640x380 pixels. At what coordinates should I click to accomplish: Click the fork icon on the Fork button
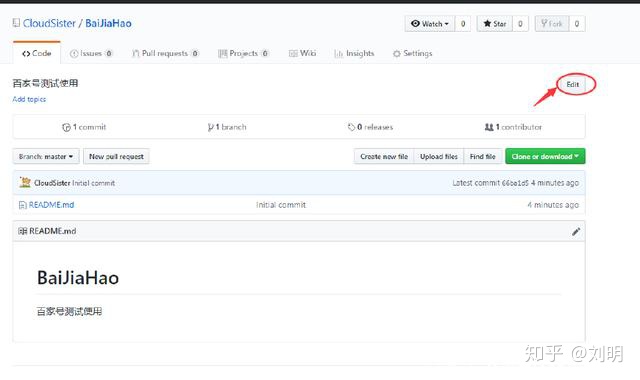click(x=544, y=23)
